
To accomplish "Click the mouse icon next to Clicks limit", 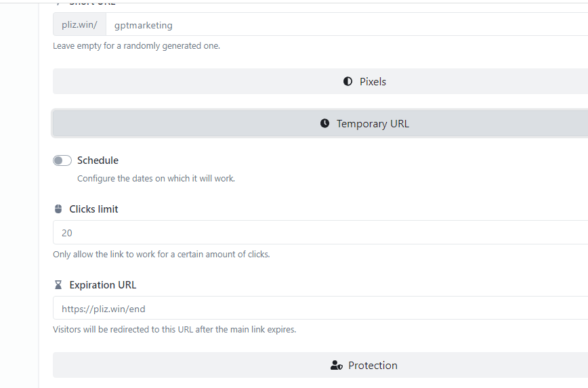I will click(58, 209).
